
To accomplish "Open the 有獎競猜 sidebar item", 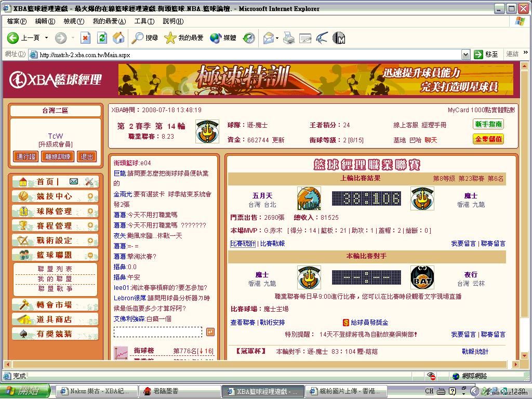I will (x=55, y=334).
